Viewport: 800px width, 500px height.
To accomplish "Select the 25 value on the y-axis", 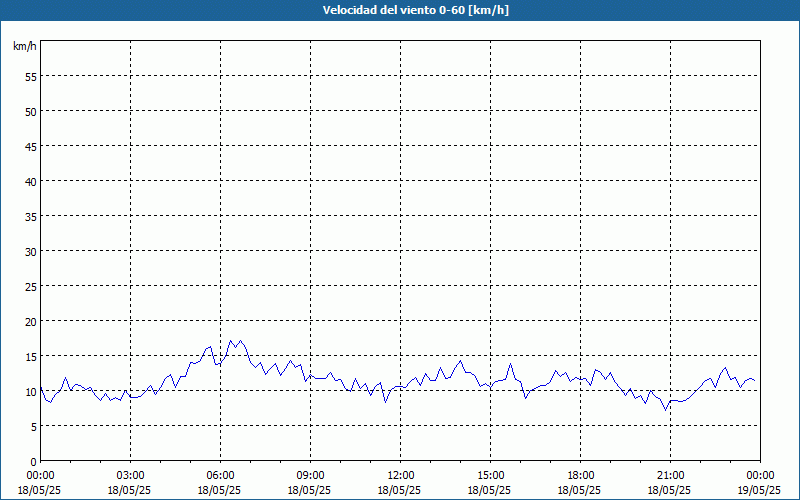I will pos(31,287).
